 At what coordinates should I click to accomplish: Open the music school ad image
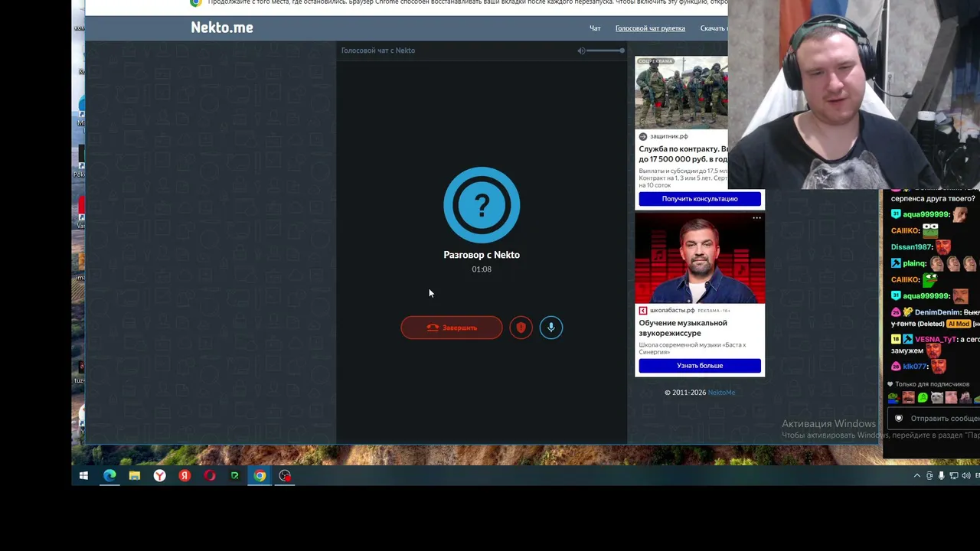(x=700, y=258)
